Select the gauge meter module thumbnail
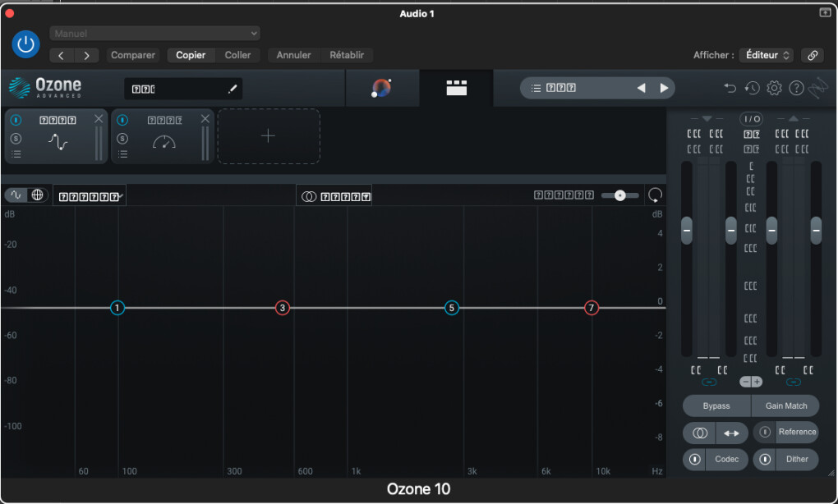Viewport: 838px width, 504px height. [164, 142]
